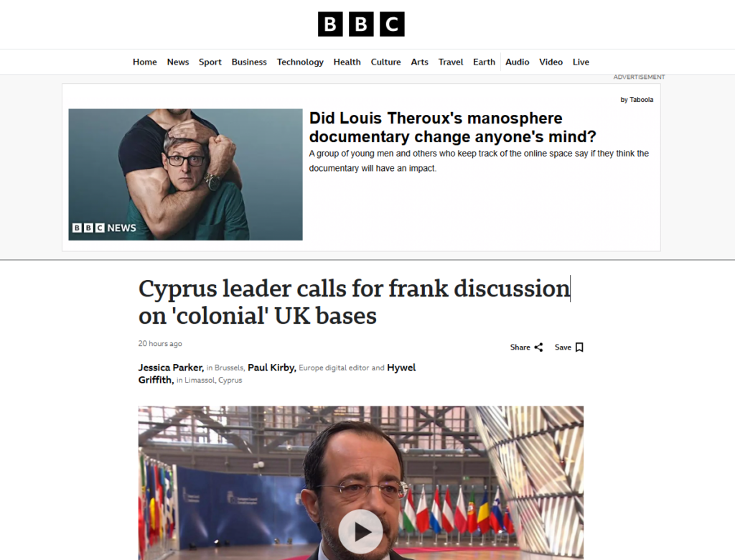Click the bookmark Save icon

pyautogui.click(x=579, y=347)
